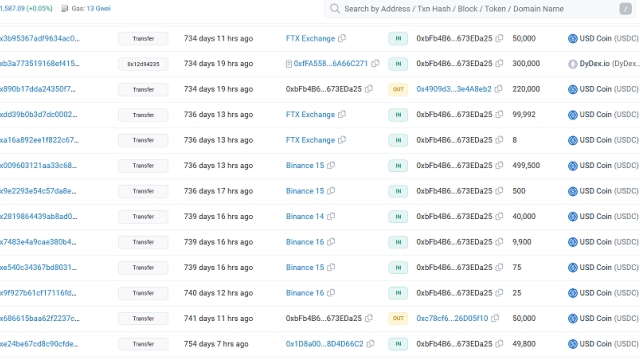Open the Gas: 13 Gwei tracker link
Image resolution: width=640 pixels, height=360 pixels.
[x=91, y=9]
